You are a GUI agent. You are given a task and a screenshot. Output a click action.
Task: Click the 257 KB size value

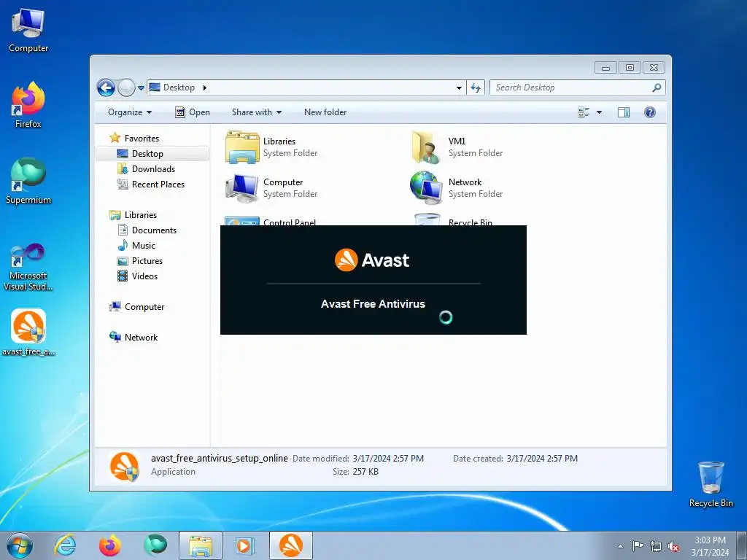365,472
